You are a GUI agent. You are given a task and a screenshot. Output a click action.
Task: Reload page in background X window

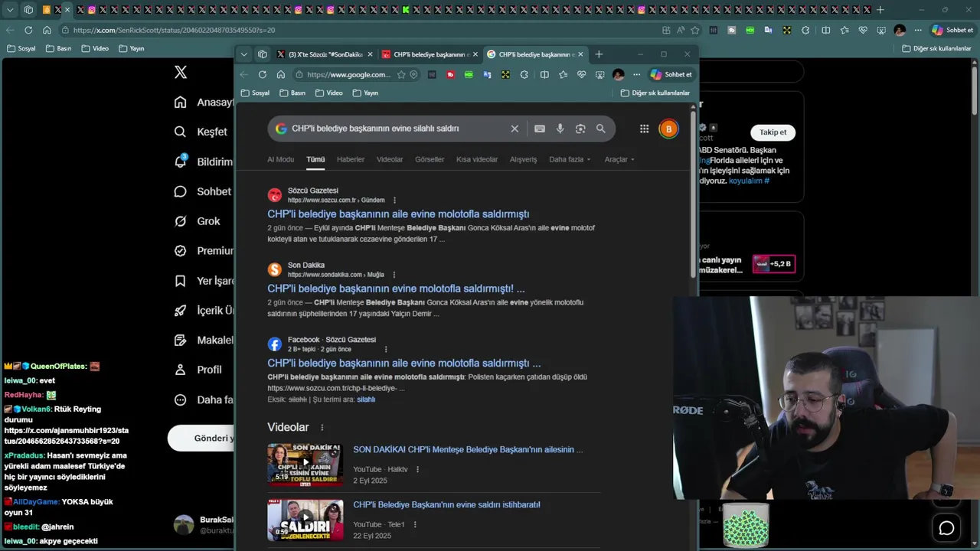click(x=28, y=30)
